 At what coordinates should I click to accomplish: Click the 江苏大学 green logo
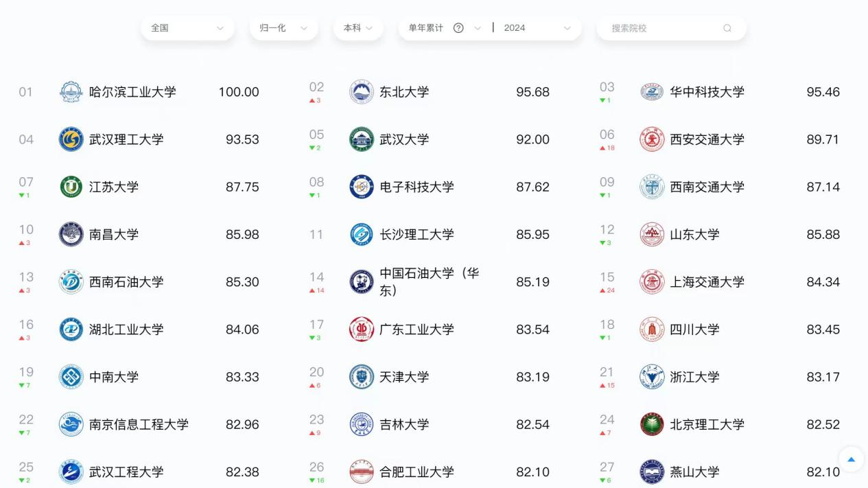[x=71, y=187]
